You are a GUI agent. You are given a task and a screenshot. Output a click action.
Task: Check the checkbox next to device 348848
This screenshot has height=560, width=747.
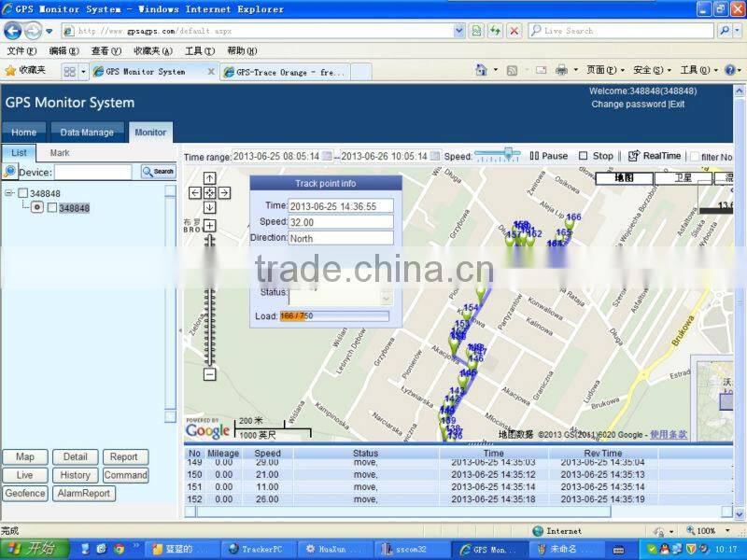[x=22, y=192]
